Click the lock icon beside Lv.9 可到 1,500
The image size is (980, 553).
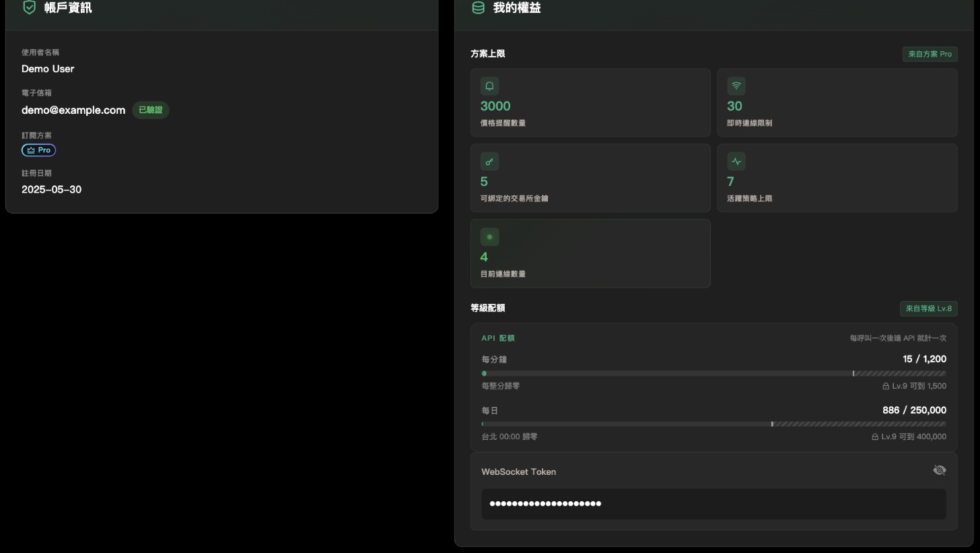coord(886,387)
